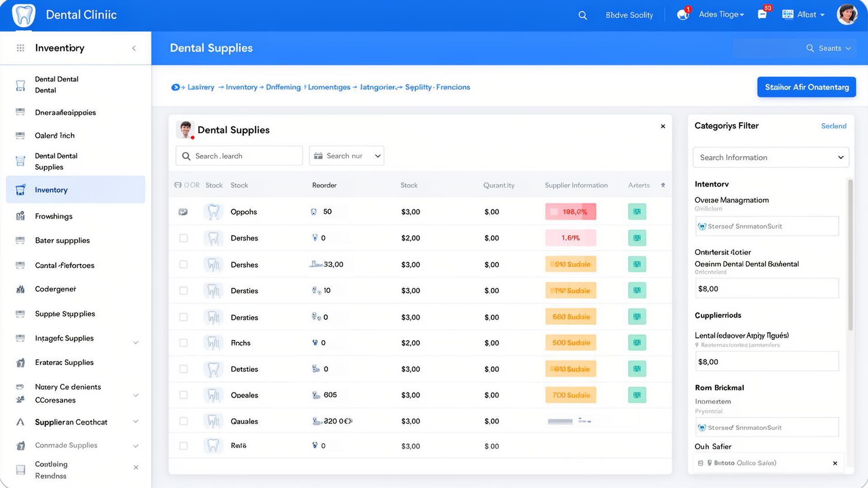Click the Bbdve Soolity link
Image resolution: width=868 pixels, height=488 pixels.
pyautogui.click(x=629, y=15)
